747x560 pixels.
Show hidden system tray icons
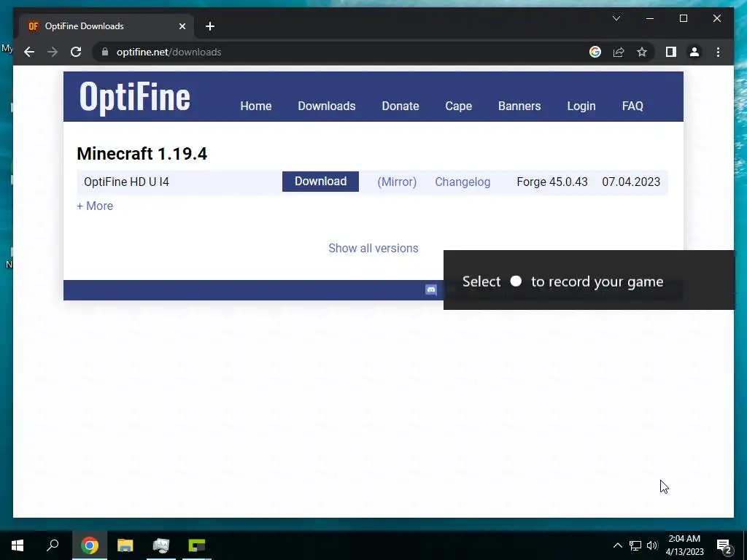click(x=617, y=545)
